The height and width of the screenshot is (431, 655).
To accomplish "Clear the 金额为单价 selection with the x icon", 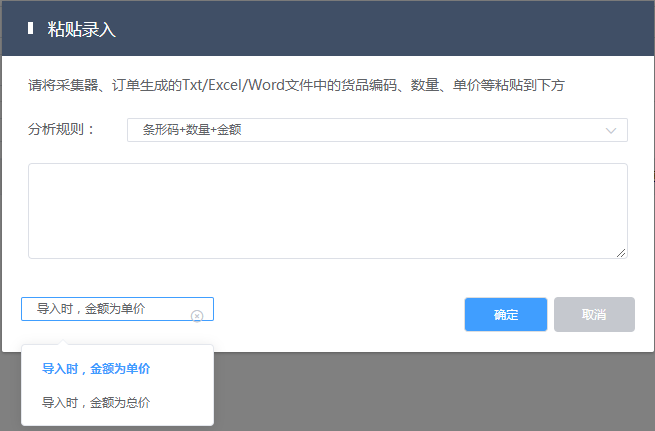I will (197, 316).
